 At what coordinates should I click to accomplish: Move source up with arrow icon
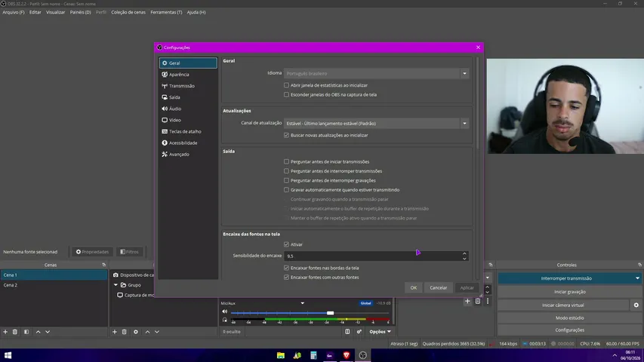[x=147, y=332]
